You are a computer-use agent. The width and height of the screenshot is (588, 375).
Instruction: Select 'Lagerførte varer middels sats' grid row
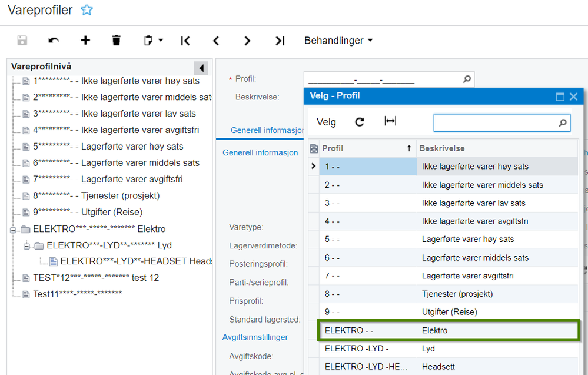tap(443, 258)
